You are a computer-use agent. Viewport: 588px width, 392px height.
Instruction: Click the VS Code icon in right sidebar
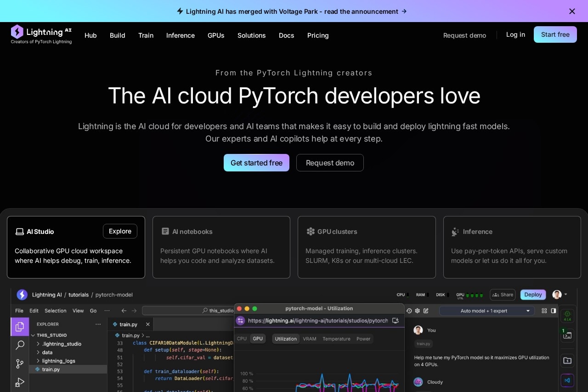coord(567,380)
